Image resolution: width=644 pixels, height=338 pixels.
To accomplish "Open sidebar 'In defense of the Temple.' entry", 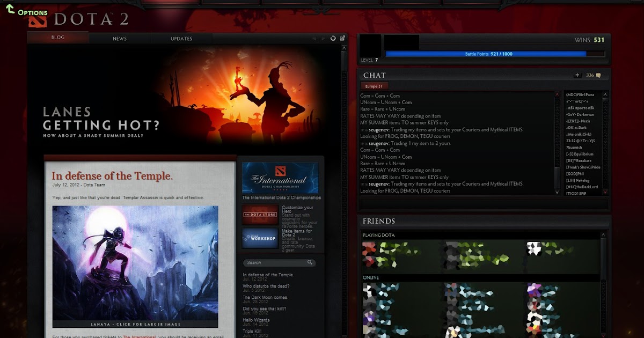I will (x=268, y=275).
